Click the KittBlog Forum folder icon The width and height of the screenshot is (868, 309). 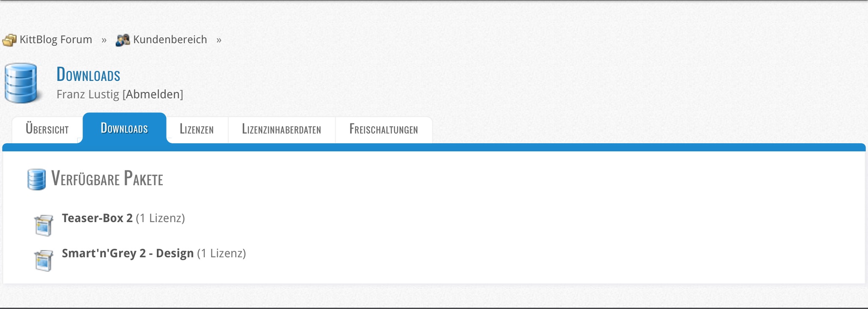click(9, 40)
